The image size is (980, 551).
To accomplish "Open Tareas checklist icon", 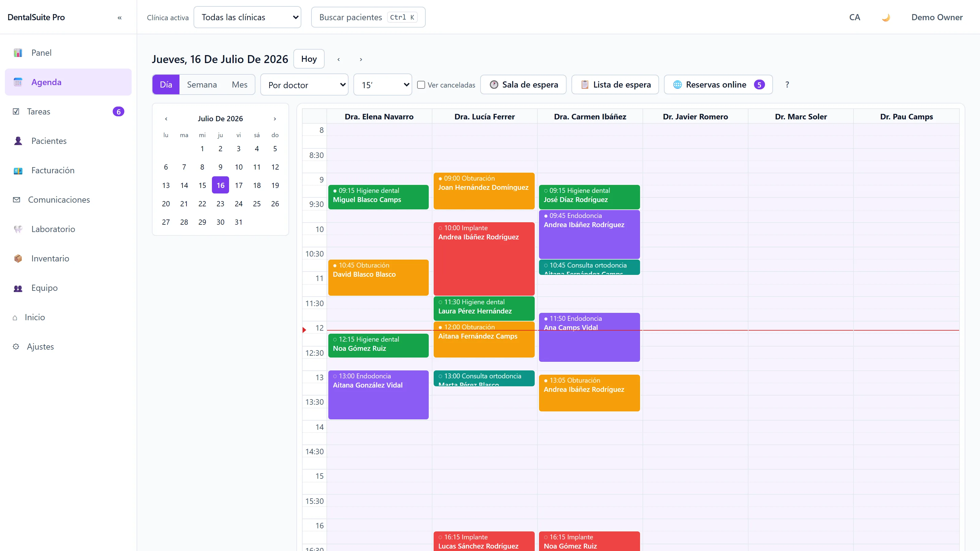I will pos(16,111).
